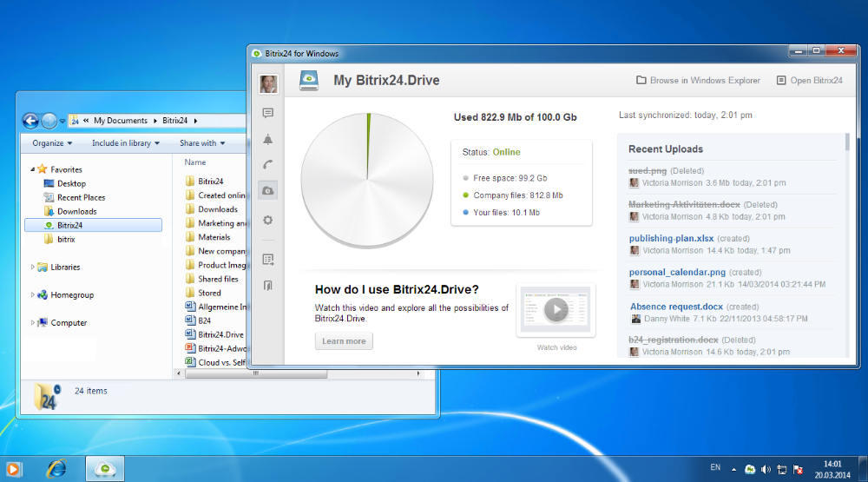Click the Open Bitrix24 link
868x482 pixels.
809,81
